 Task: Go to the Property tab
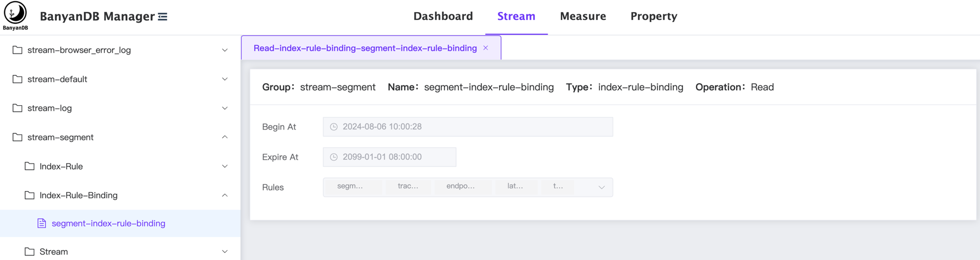[654, 17]
